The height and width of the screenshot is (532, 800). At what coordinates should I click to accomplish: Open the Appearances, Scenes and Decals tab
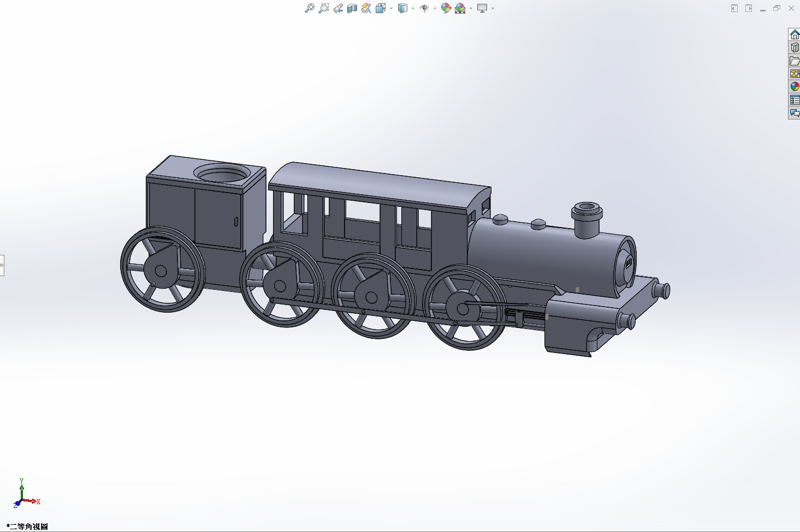point(795,87)
